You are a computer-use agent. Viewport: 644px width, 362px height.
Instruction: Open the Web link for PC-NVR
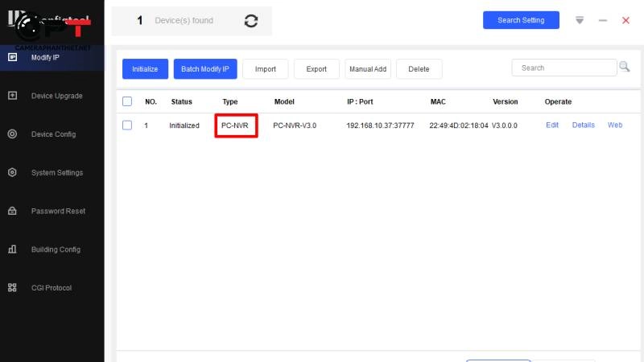tap(615, 125)
